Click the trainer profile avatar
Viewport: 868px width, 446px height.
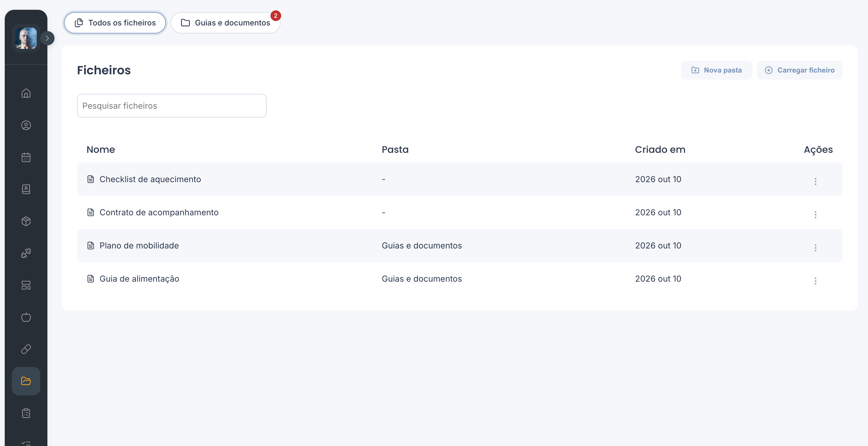click(x=26, y=38)
